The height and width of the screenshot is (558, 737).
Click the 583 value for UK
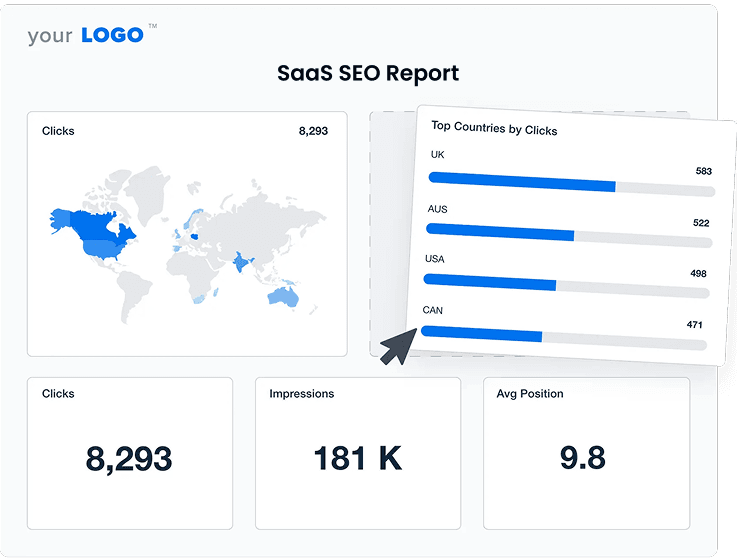tap(703, 171)
